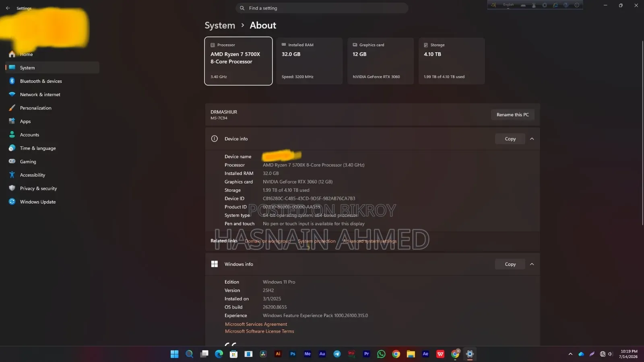Copy the Device info details
644x362 pixels.
(510, 139)
